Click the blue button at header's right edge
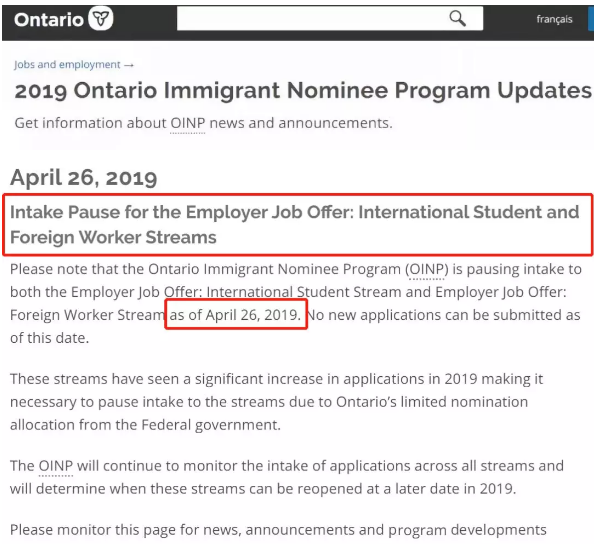Screen dimensions: 599x544 (591, 18)
